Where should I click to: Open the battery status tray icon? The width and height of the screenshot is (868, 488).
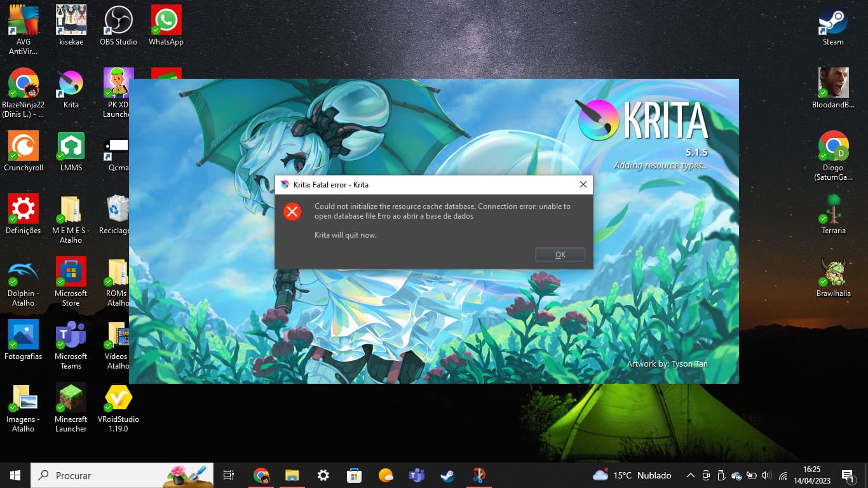tap(752, 475)
